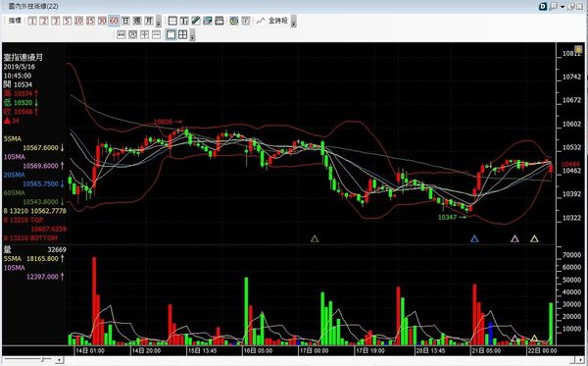Click the line chart type icon

coord(261,21)
